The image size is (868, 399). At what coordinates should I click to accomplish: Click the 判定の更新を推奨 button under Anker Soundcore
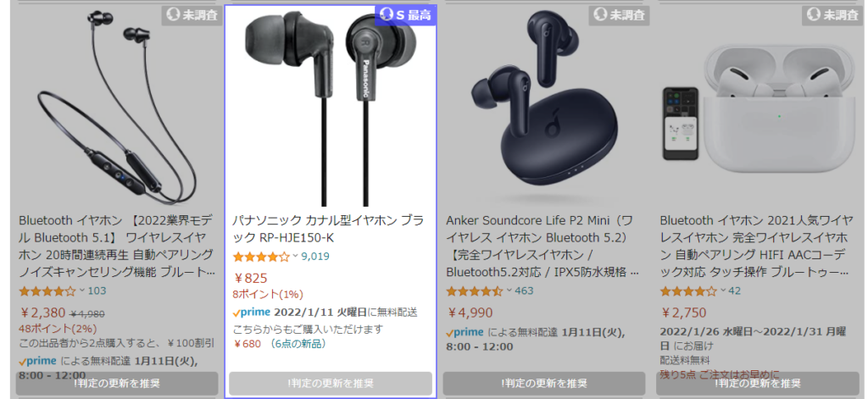pos(544,384)
